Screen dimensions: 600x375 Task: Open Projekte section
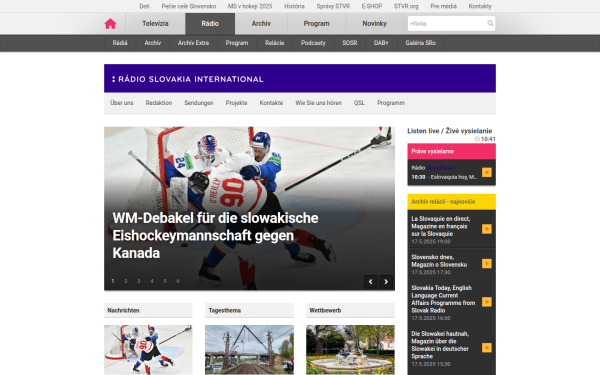[236, 103]
